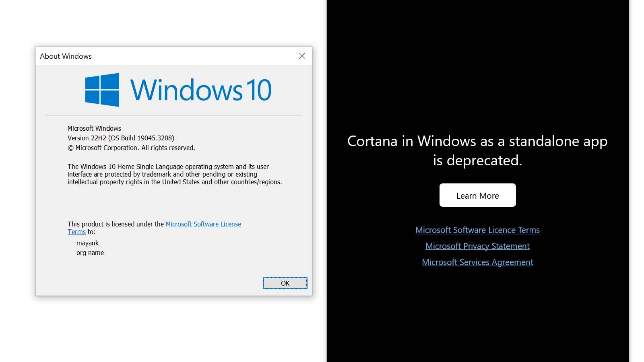Click the Microsoft Corporation copyright line
The image size is (644, 362).
pyautogui.click(x=131, y=148)
